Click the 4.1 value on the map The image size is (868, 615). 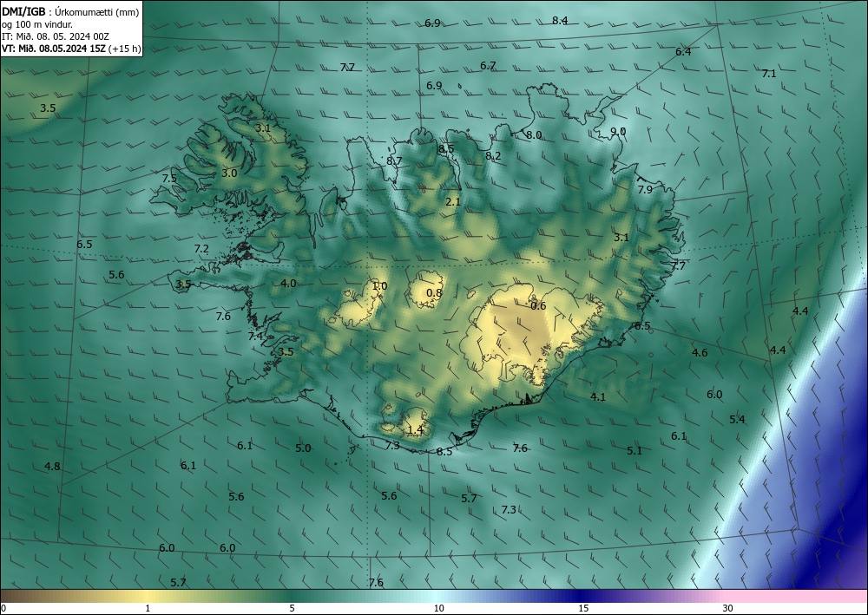(598, 396)
